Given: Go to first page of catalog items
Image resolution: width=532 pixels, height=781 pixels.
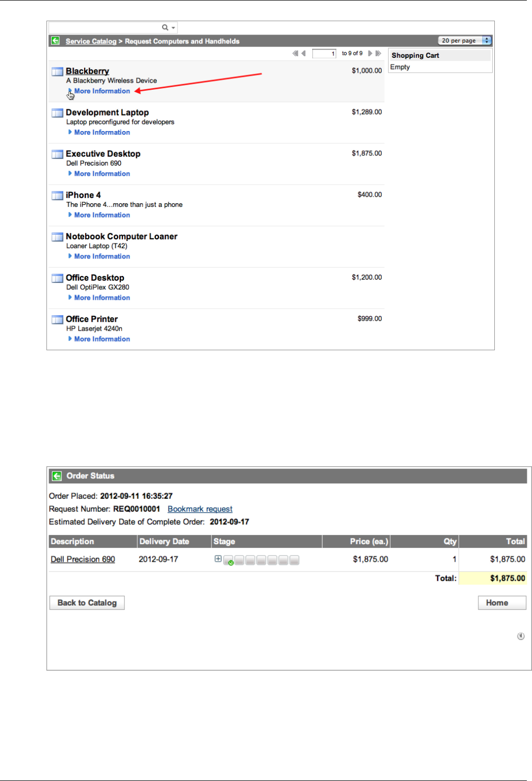Looking at the screenshot, I should (295, 53).
